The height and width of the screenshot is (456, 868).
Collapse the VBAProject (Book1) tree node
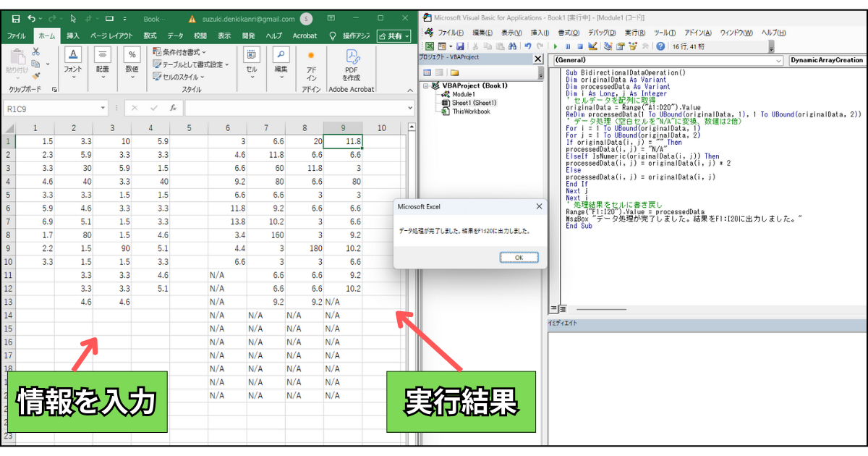pyautogui.click(x=425, y=85)
